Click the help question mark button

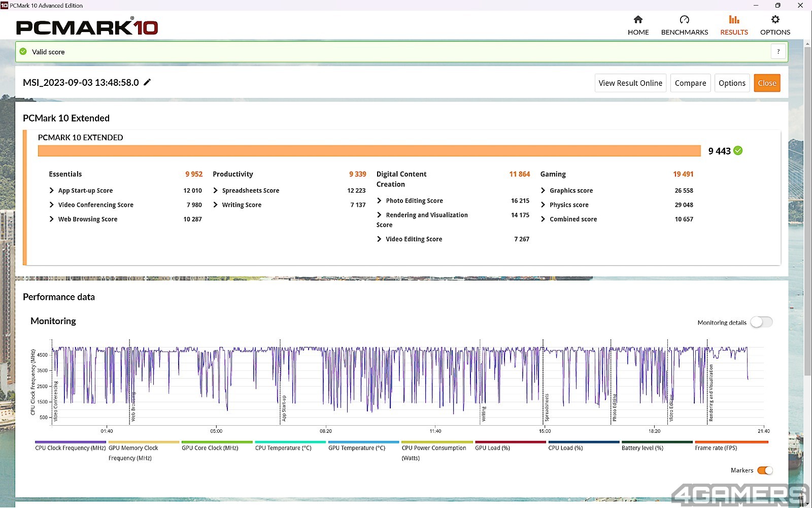coord(778,51)
